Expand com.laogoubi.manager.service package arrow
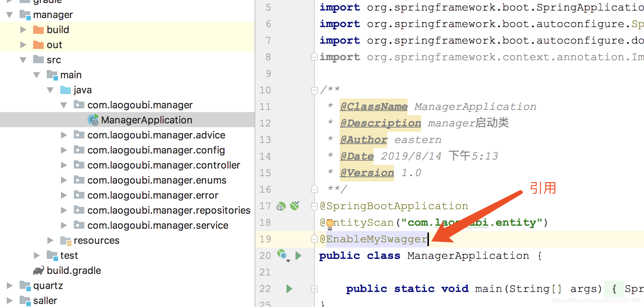The image size is (644, 307). tap(64, 225)
